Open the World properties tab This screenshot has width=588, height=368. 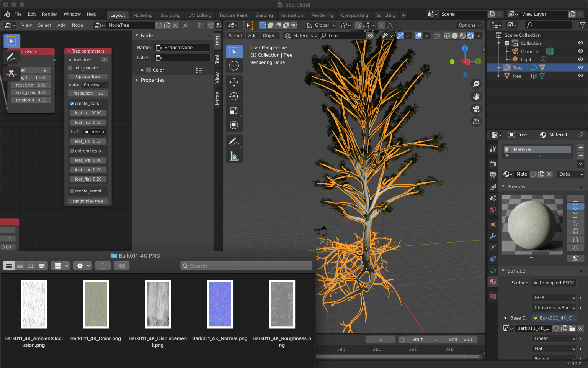(x=493, y=210)
